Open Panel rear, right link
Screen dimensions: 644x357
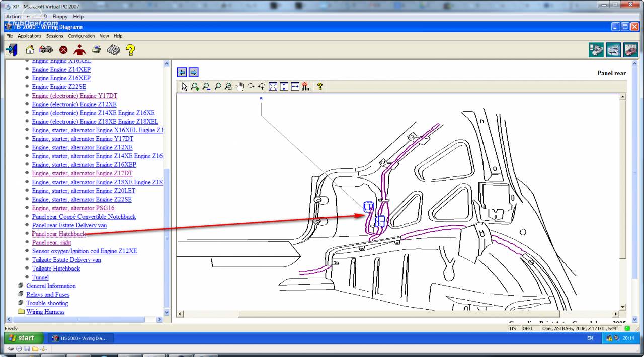[51, 242]
